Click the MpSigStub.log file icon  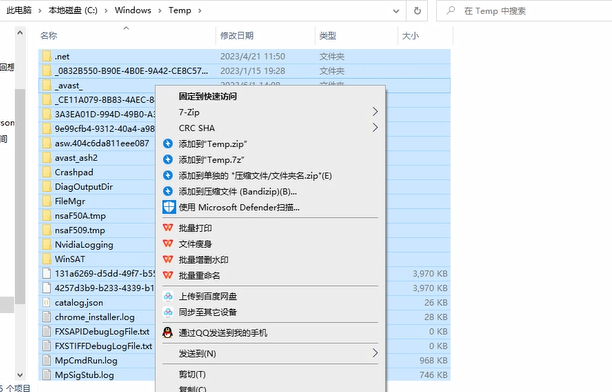46,374
